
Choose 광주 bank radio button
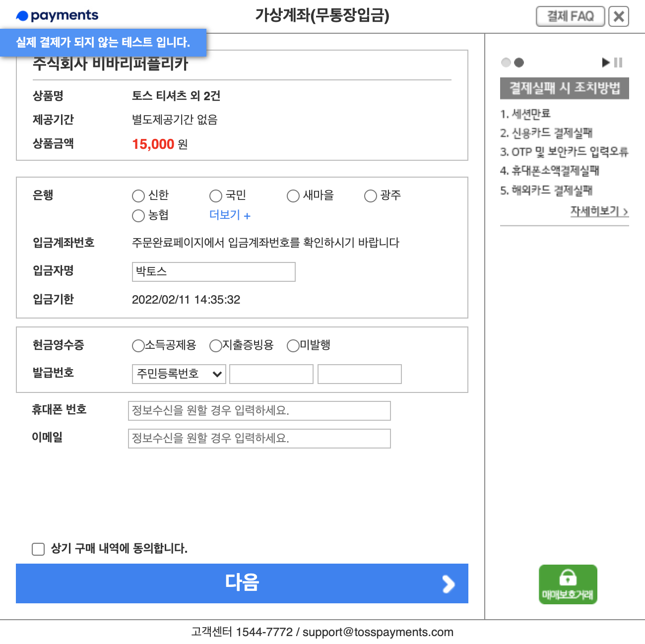pyautogui.click(x=371, y=196)
